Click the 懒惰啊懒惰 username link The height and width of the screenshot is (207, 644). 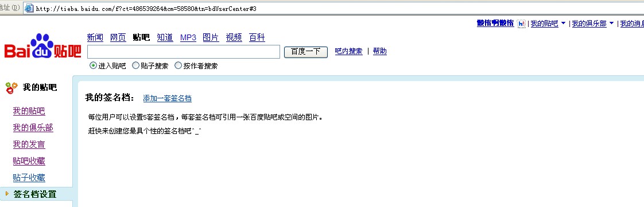click(x=495, y=24)
